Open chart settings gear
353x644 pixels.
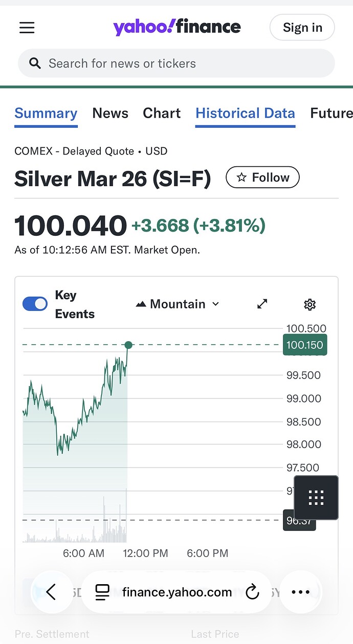(310, 305)
